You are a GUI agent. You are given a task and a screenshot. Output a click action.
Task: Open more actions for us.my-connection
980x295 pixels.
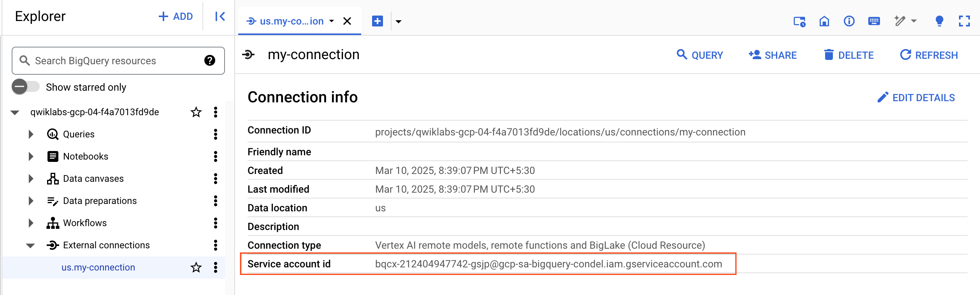tap(216, 267)
